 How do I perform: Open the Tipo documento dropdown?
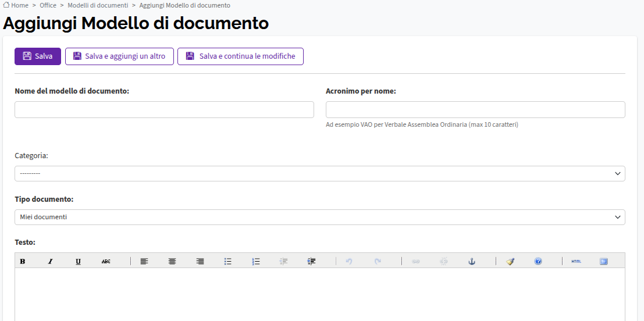coord(320,217)
